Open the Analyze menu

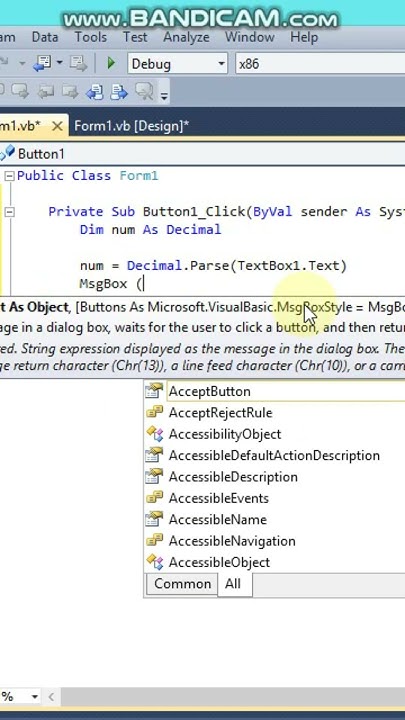(x=186, y=37)
